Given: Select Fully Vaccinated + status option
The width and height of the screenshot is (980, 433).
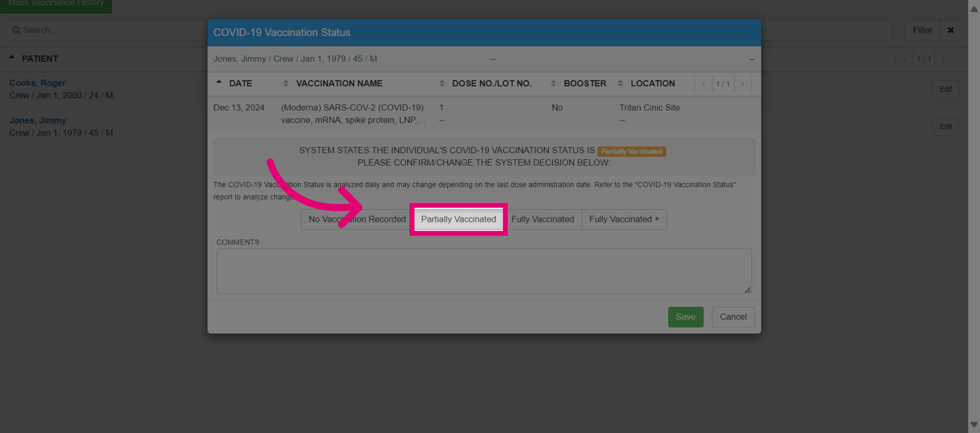Looking at the screenshot, I should click(624, 219).
